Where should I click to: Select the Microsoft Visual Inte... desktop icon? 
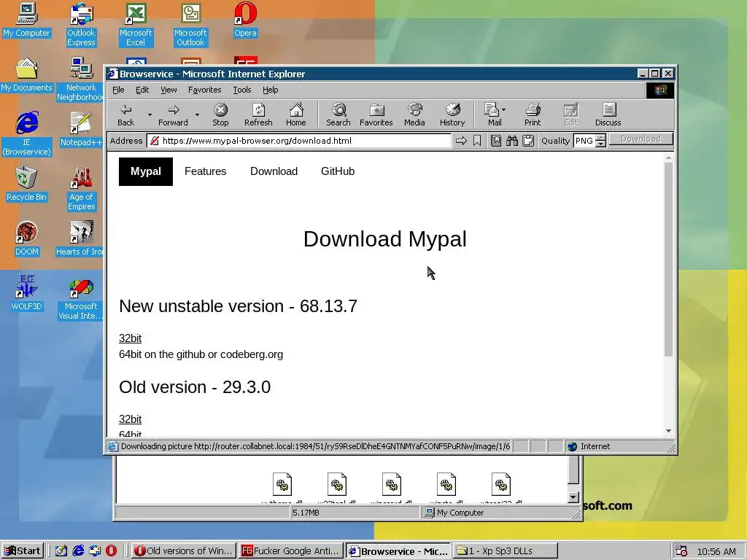[x=81, y=298]
